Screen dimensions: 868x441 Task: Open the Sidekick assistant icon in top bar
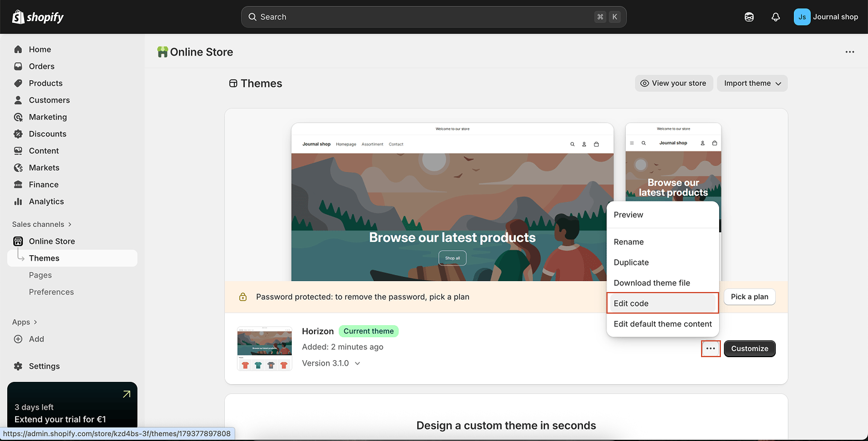749,17
